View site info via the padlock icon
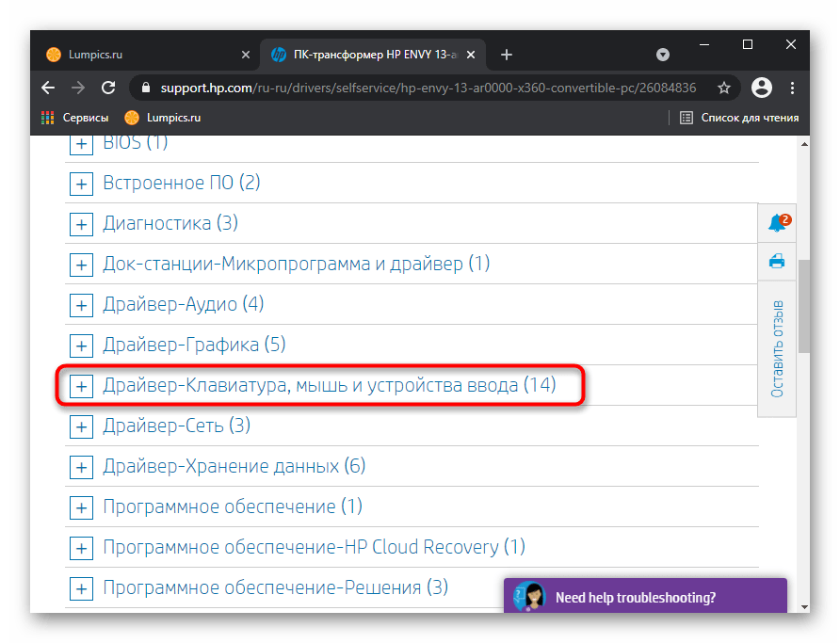The width and height of the screenshot is (840, 643). click(146, 88)
